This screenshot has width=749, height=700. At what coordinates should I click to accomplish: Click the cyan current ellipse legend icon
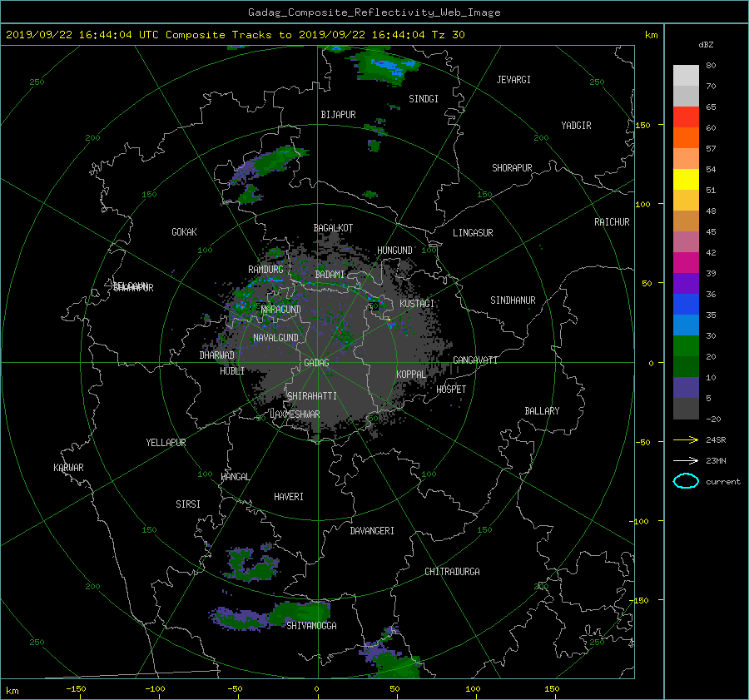point(686,481)
